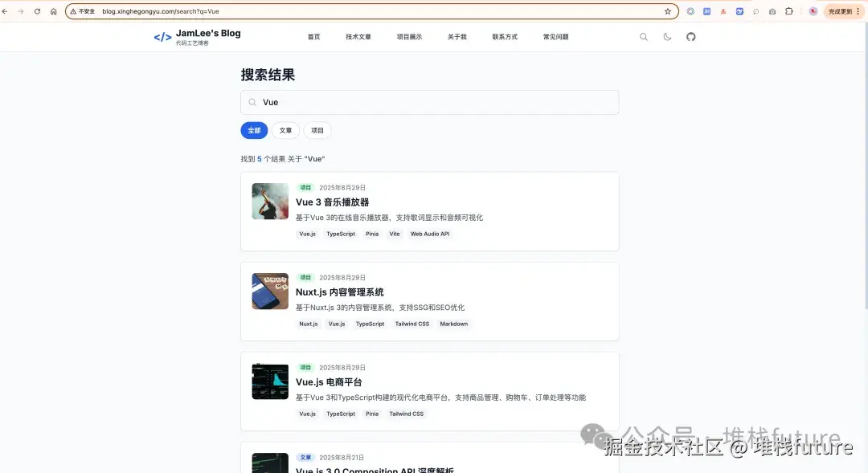Viewport: 868px width, 473px height.
Task: Open the 常见问题 navigation item
Action: click(555, 36)
